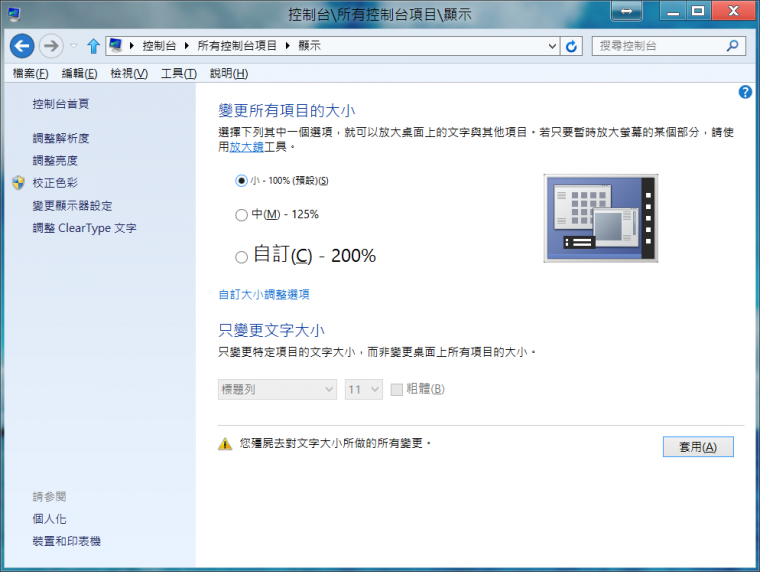Maximize the window
Viewport: 760px width, 572px height.
pos(698,11)
